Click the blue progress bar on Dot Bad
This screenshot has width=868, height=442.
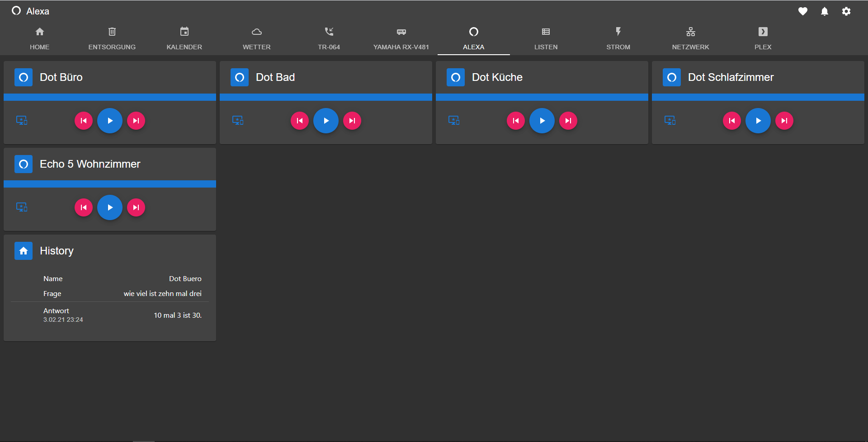coord(326,97)
